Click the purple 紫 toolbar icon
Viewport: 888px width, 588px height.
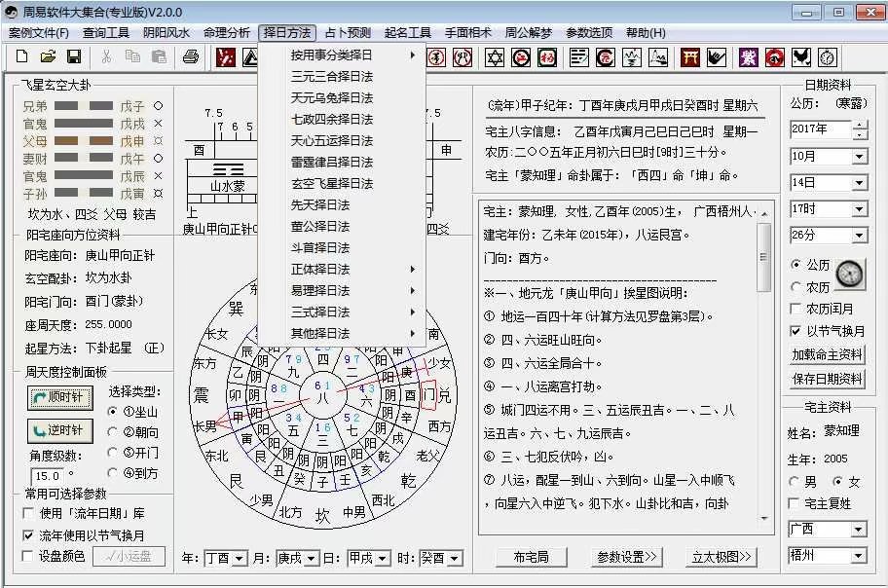point(748,57)
